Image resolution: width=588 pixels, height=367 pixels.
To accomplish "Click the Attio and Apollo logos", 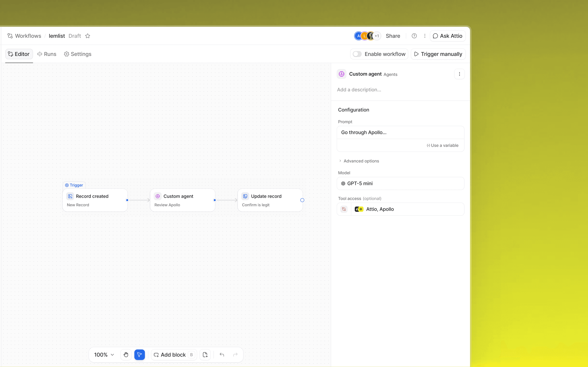I will pos(359,209).
